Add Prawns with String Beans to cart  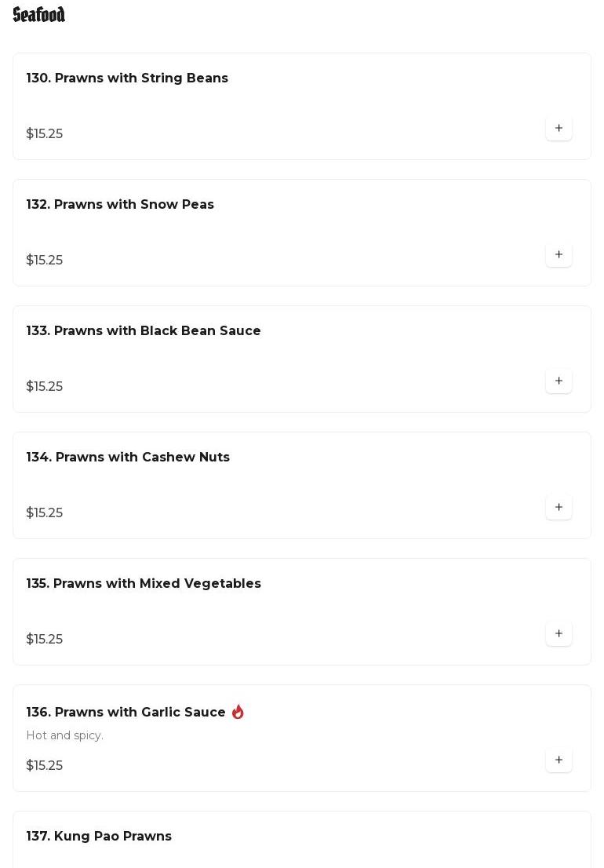pos(559,129)
